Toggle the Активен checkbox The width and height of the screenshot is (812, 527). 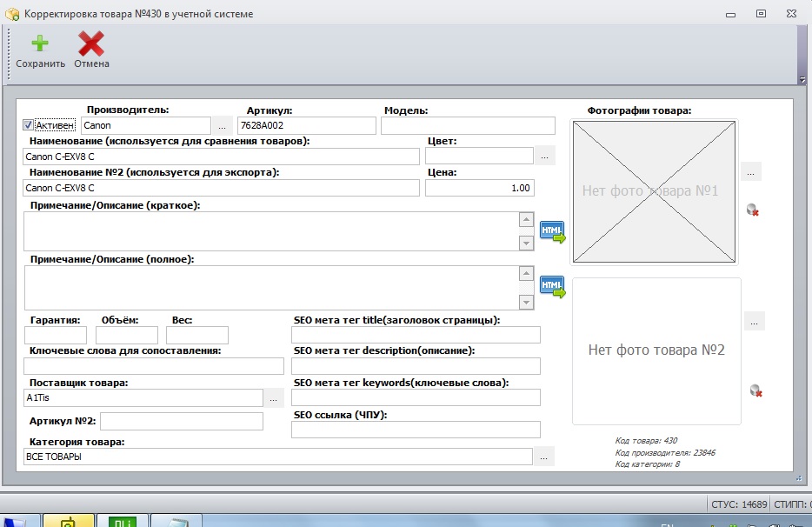coord(29,125)
